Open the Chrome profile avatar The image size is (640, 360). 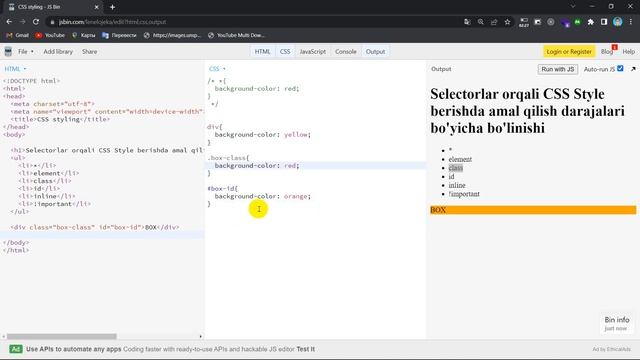[x=618, y=22]
